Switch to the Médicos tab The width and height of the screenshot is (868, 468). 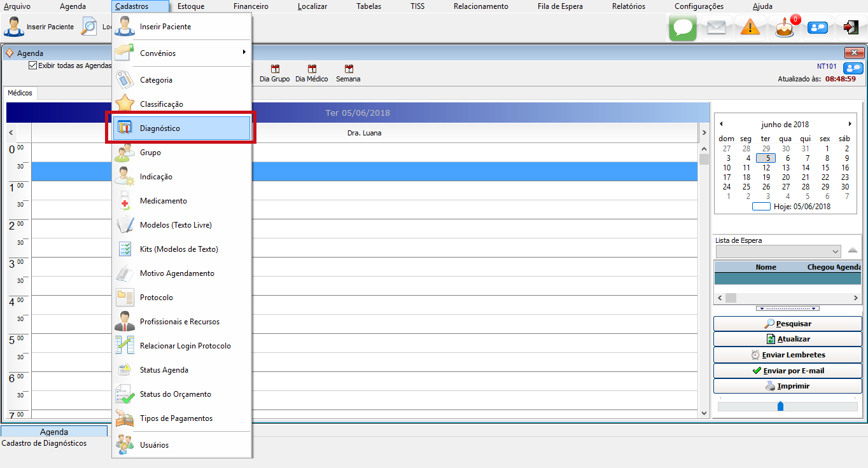pos(20,93)
